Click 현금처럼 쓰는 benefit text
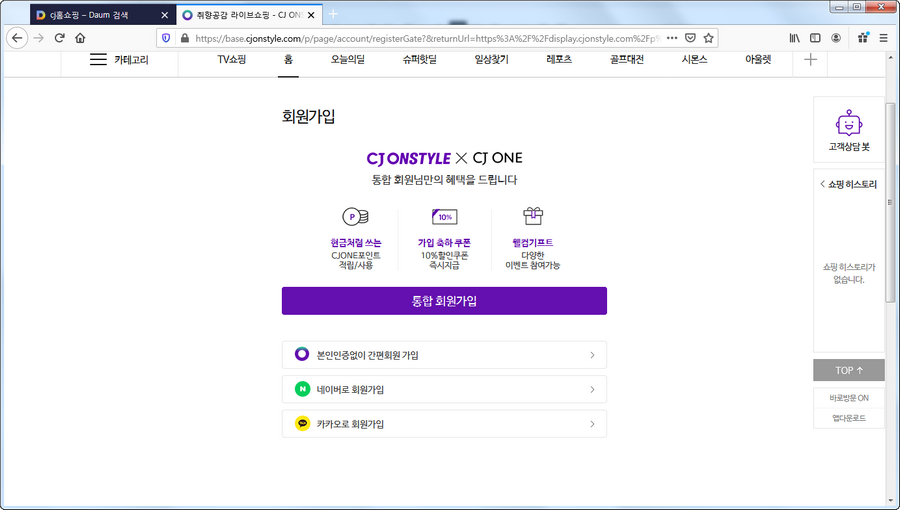 click(x=356, y=243)
